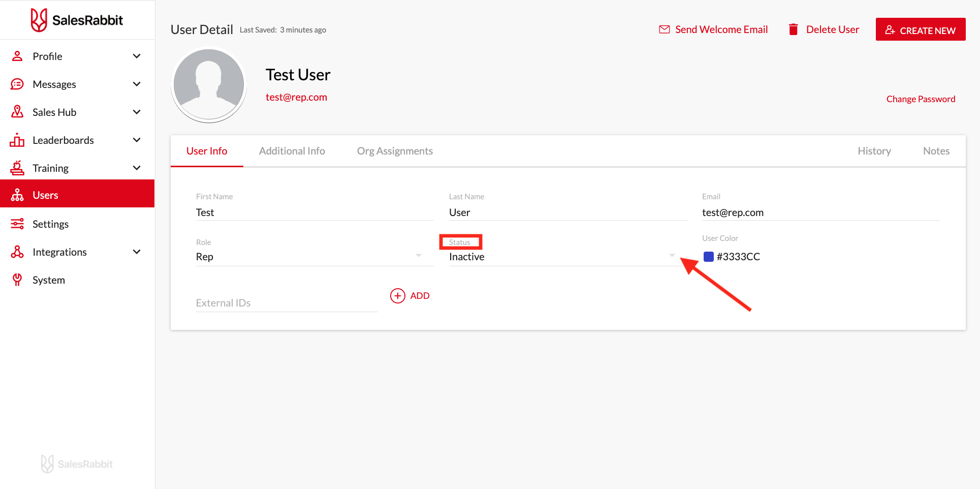Click the SalesRabbit logo in the sidebar
Screen dimensions: 980x489
coord(77,20)
